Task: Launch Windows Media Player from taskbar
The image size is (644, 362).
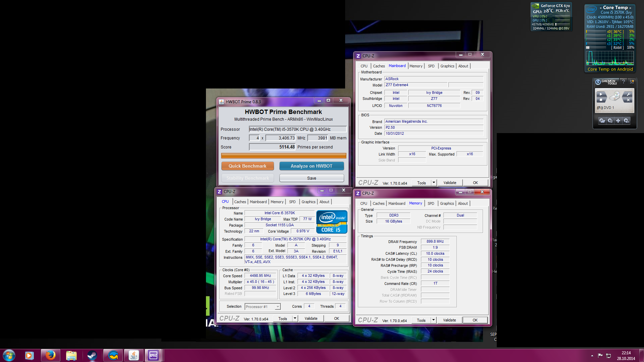Action: coord(30,355)
